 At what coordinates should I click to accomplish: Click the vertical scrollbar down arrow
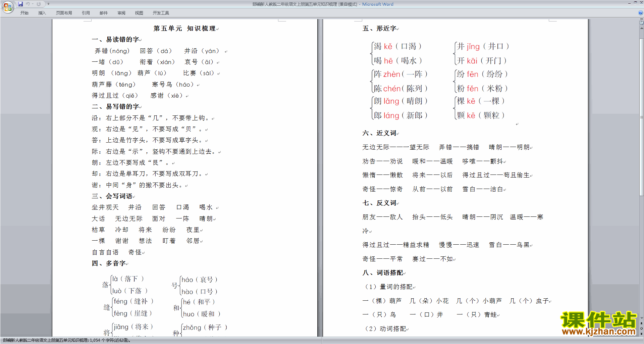[x=642, y=318]
